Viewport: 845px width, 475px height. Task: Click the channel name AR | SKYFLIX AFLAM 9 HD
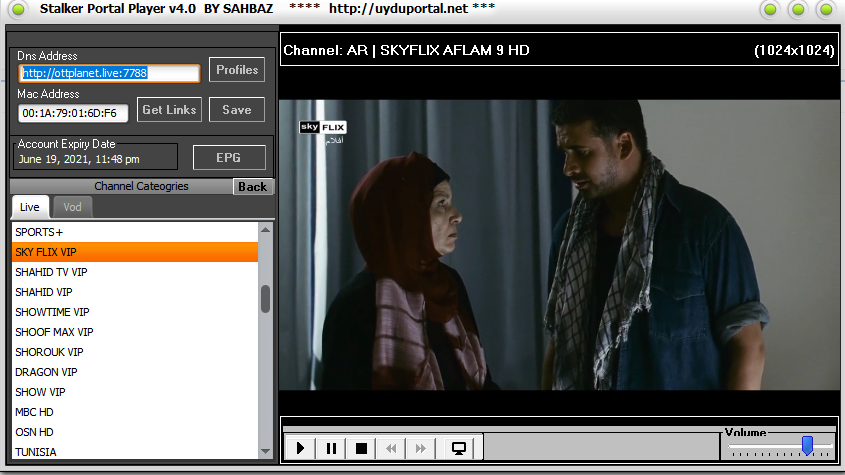[x=438, y=50]
